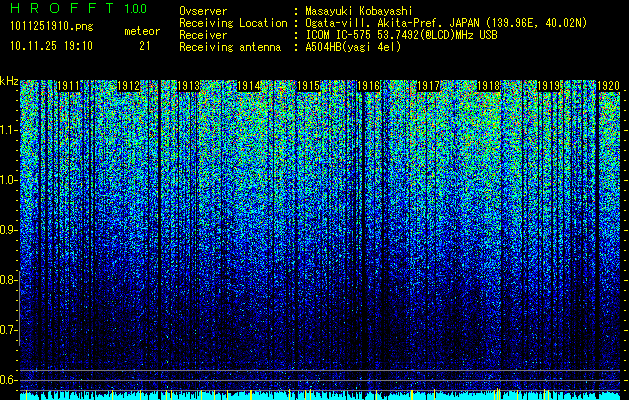Click the 1911 time marker
This screenshot has height=400, width=629.
(69, 86)
